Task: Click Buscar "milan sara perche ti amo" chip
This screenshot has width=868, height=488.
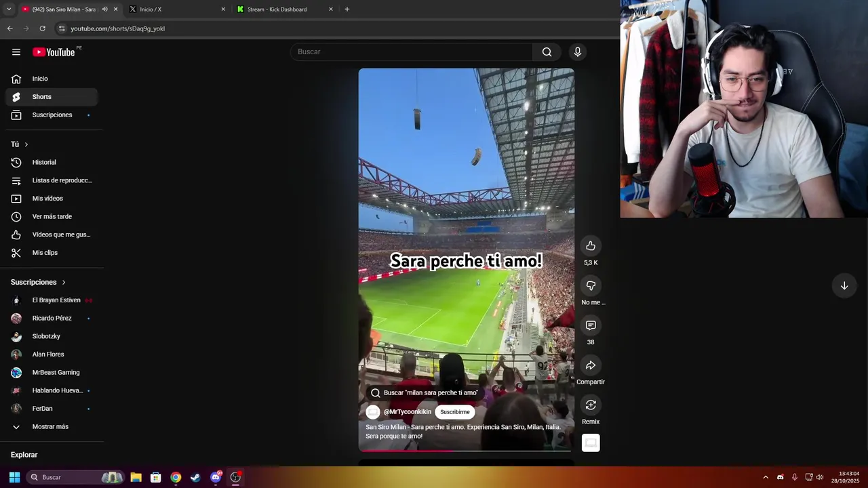Action: (425, 393)
